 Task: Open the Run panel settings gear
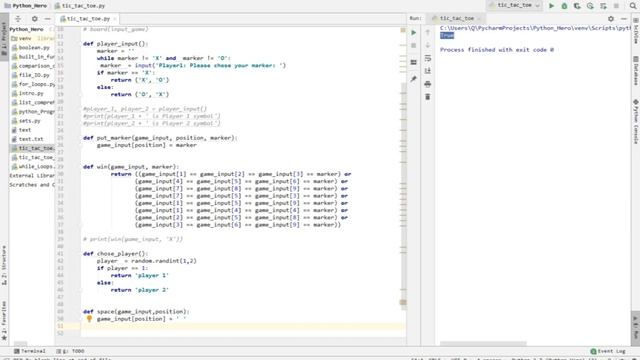tap(611, 18)
